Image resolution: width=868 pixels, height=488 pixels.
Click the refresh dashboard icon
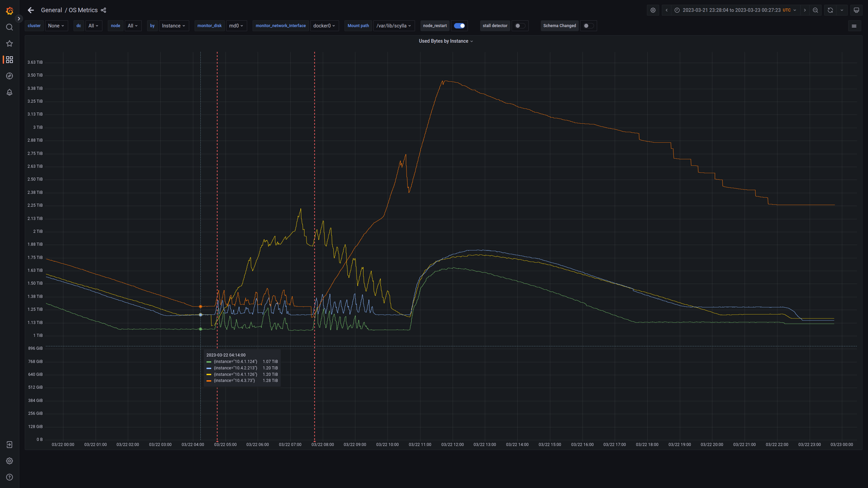830,10
